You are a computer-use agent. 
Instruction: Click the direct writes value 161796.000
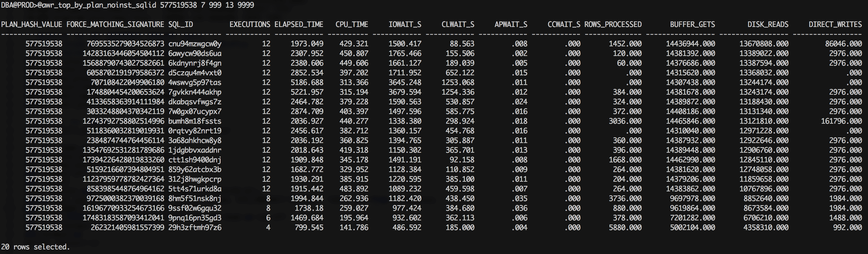click(x=841, y=121)
